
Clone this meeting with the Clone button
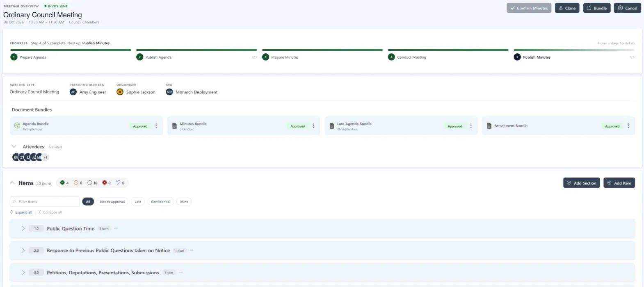567,8
